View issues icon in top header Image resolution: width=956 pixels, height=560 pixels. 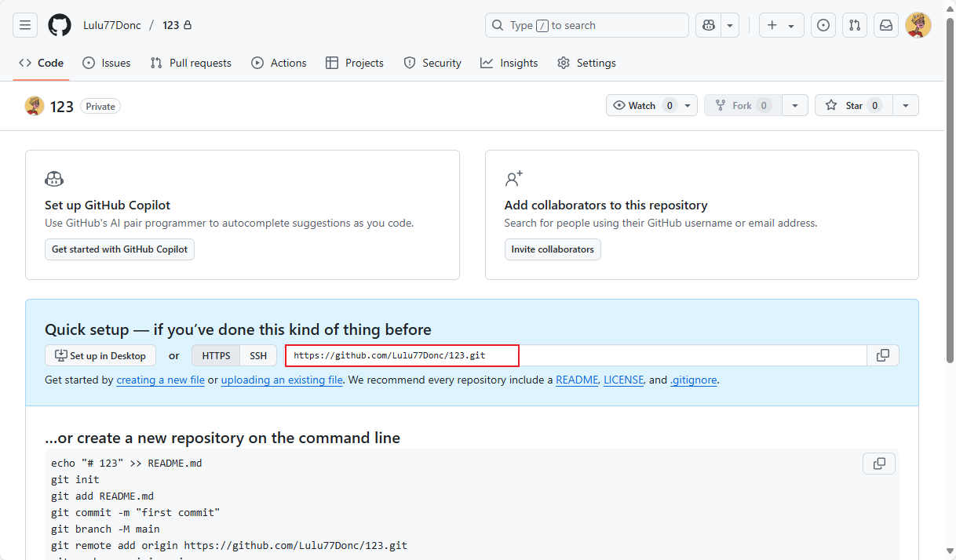click(823, 25)
